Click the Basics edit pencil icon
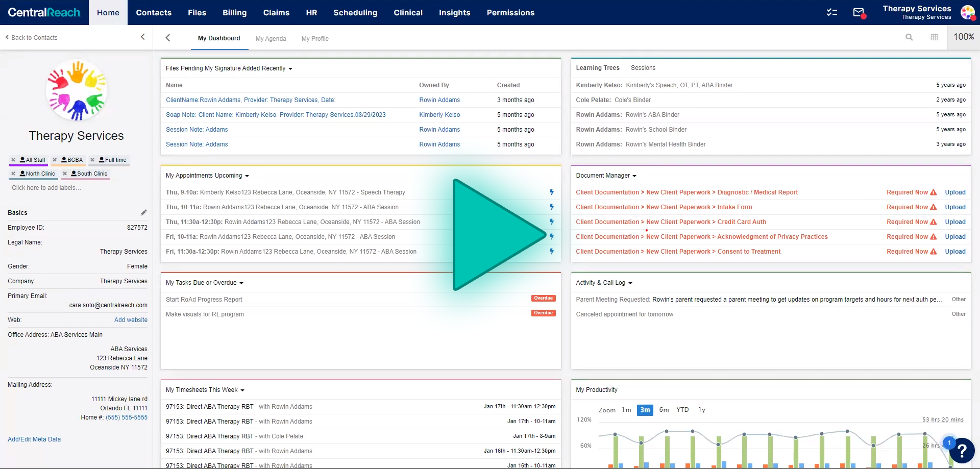980x469 pixels. (x=144, y=212)
